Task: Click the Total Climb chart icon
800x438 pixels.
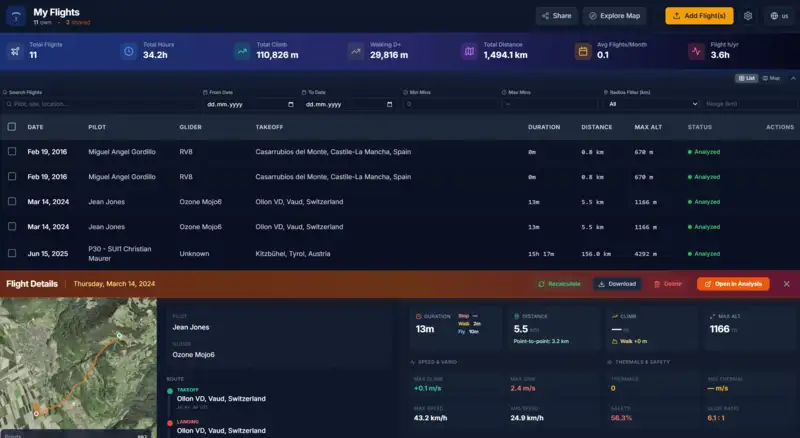Action: (242, 51)
